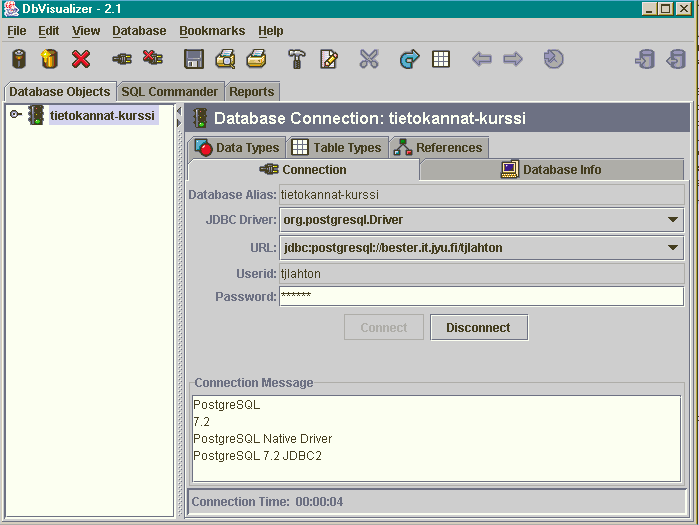The height and width of the screenshot is (525, 699).
Task: Open the URL dropdown arrow
Action: 673,247
